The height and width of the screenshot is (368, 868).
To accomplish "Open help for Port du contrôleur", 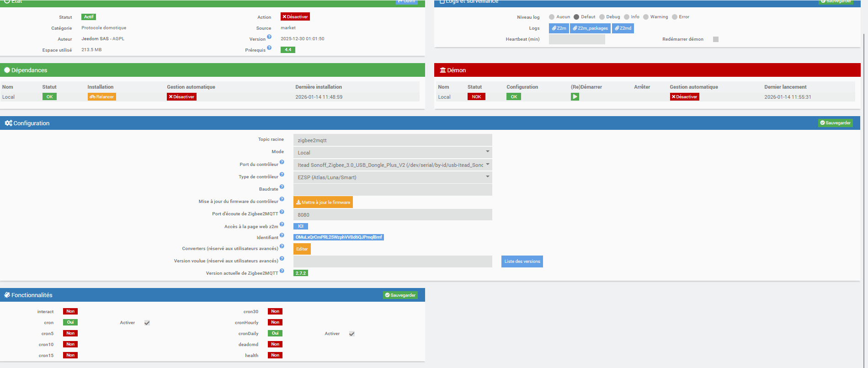I will (282, 162).
